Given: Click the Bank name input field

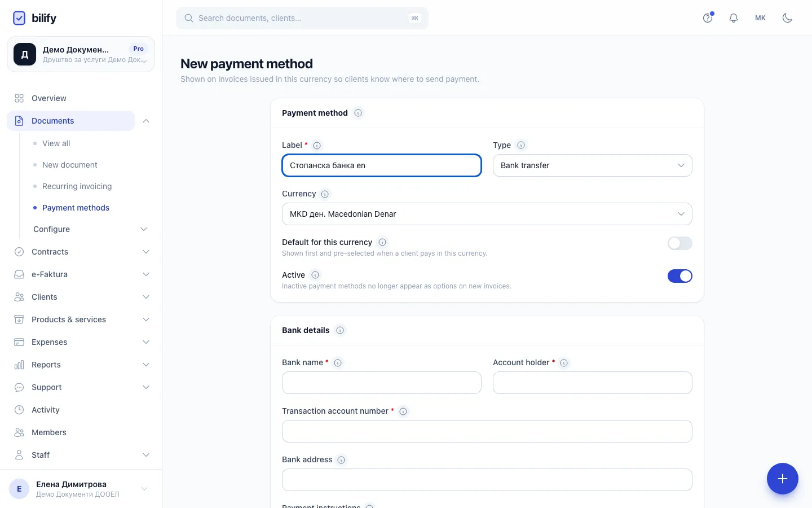Looking at the screenshot, I should point(382,383).
